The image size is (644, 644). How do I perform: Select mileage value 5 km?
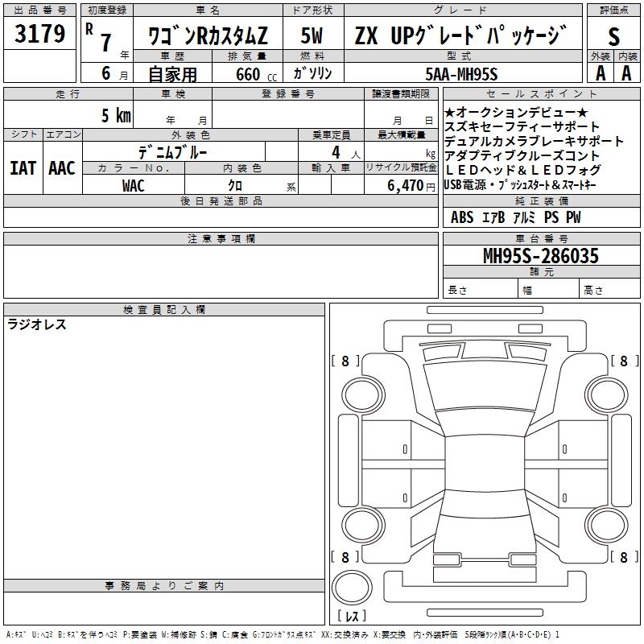click(116, 115)
